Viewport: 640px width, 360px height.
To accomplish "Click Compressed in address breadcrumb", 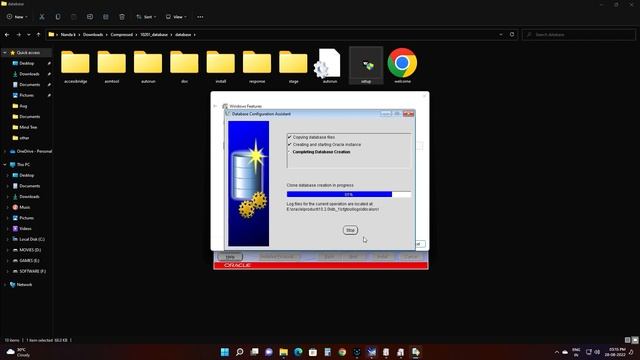I will (122, 35).
